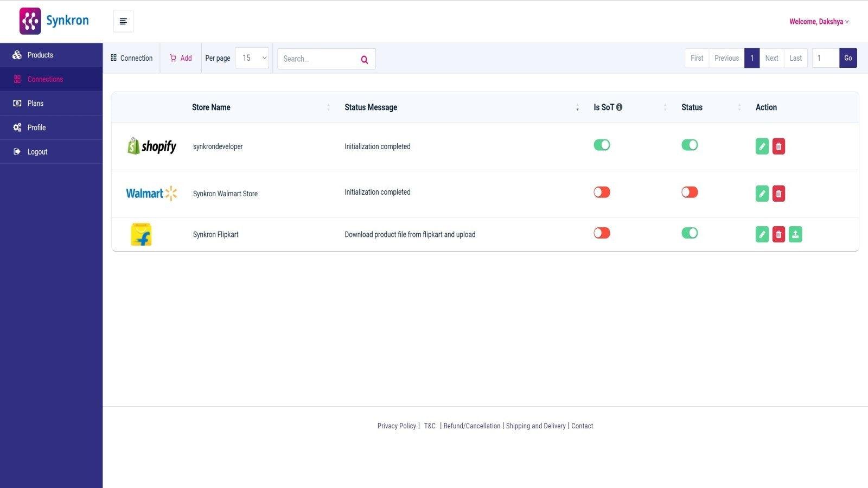Click the page number input field
The height and width of the screenshot is (488, 868).
click(x=825, y=57)
